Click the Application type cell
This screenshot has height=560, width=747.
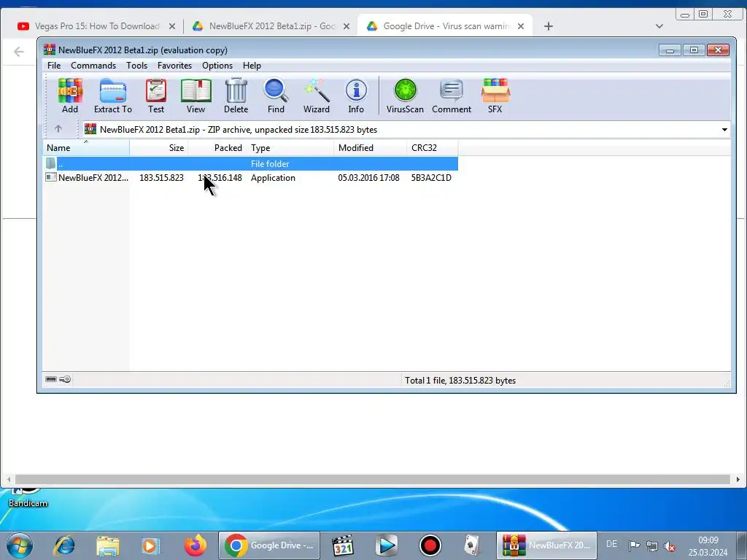tap(273, 178)
